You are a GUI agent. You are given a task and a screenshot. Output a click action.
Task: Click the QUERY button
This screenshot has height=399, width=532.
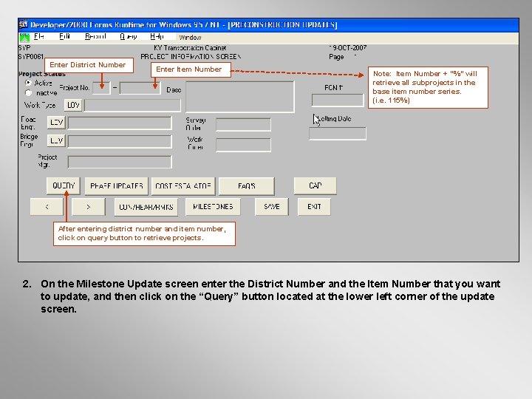click(x=64, y=186)
